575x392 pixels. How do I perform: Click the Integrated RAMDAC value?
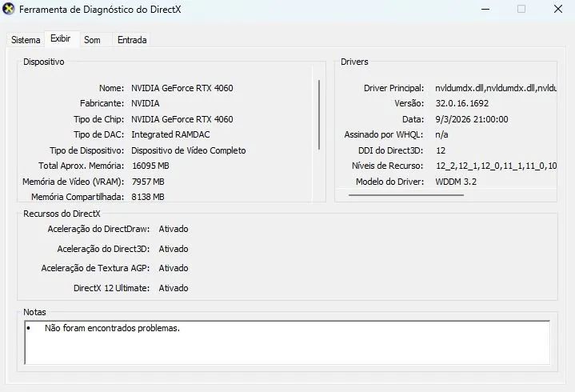tap(170, 134)
